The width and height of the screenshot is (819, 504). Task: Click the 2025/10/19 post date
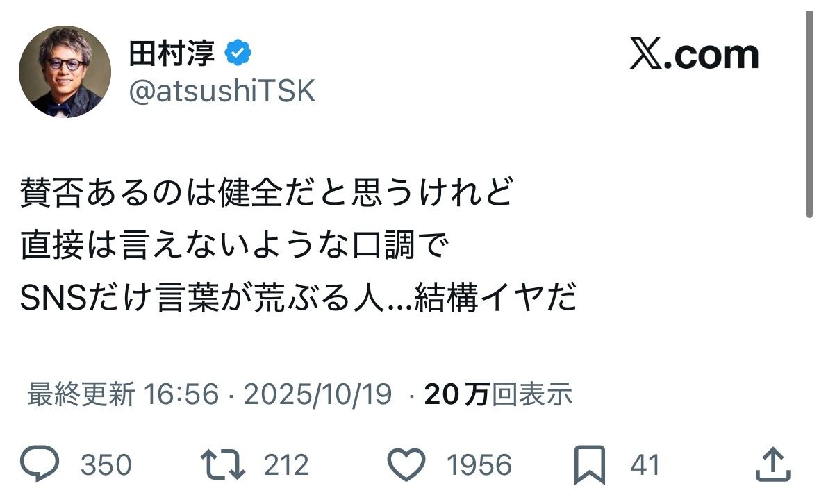click(x=317, y=395)
